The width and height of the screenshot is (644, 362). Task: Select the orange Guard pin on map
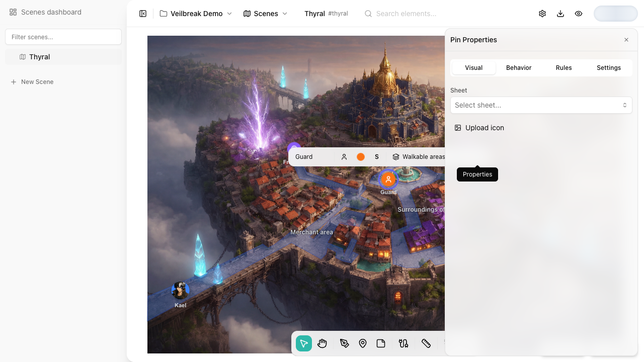388,179
